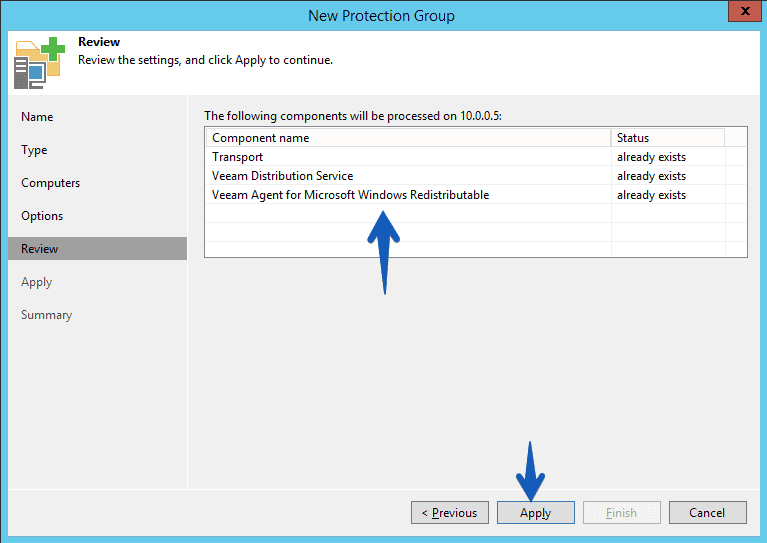The image size is (767, 543).
Task: Select the Transport component row
Action: click(475, 157)
